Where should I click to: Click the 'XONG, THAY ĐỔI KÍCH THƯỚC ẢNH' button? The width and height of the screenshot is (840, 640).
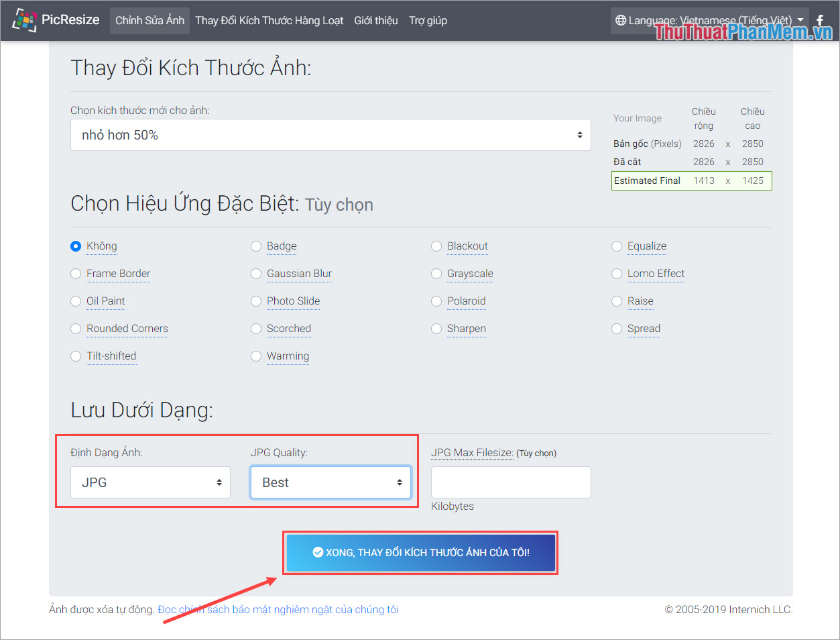(x=420, y=551)
